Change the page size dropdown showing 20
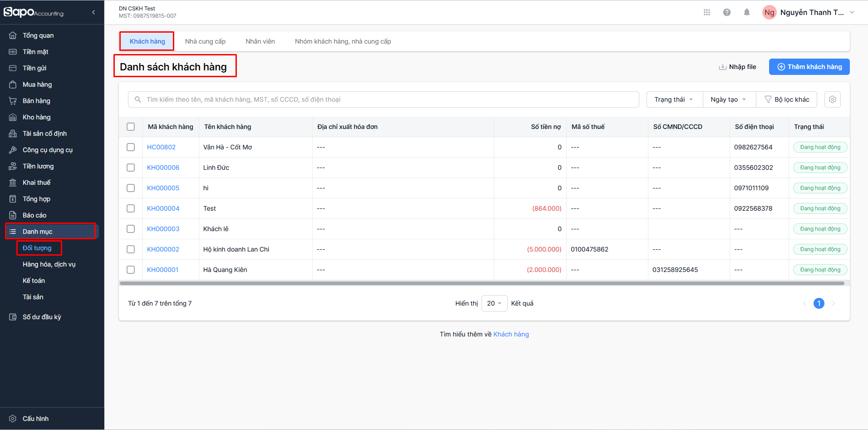Viewport: 868px width, 430px height. pyautogui.click(x=494, y=303)
